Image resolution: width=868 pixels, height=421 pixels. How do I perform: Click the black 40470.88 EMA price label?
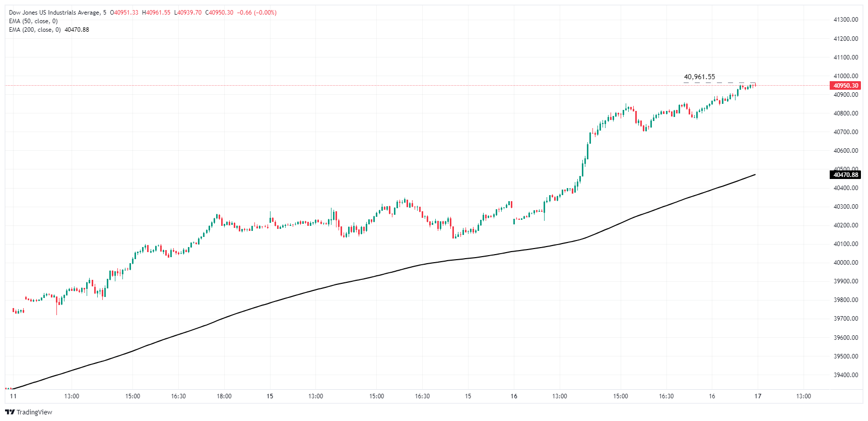[x=845, y=175]
